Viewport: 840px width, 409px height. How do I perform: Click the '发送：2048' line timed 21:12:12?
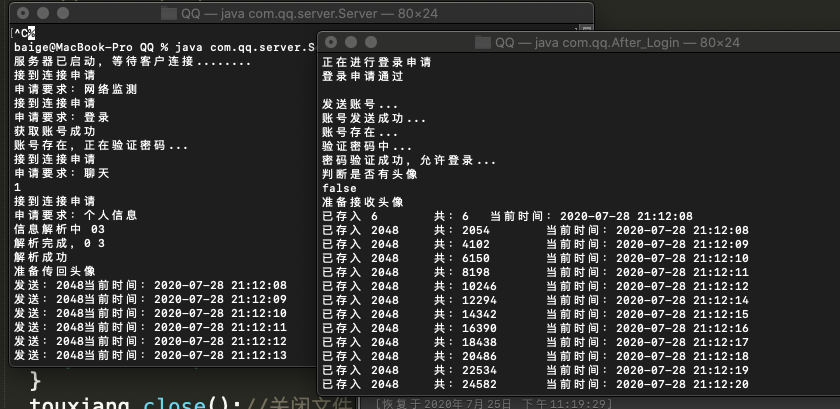[151, 340]
